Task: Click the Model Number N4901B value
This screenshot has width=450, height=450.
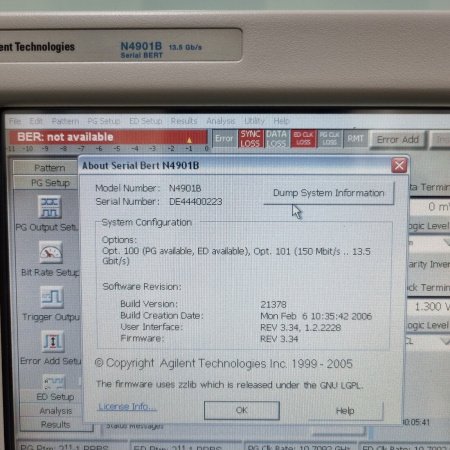Action: [185, 188]
